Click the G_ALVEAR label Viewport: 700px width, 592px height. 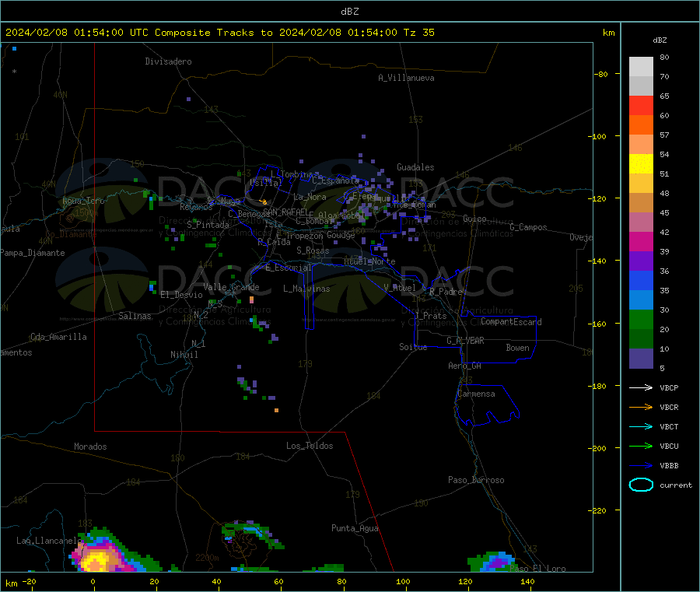[x=465, y=340]
